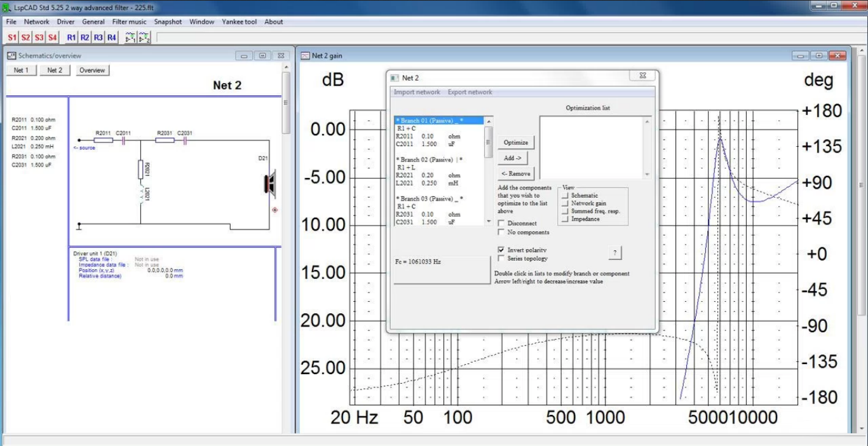
Task: Open the Filter music menu
Action: 129,22
